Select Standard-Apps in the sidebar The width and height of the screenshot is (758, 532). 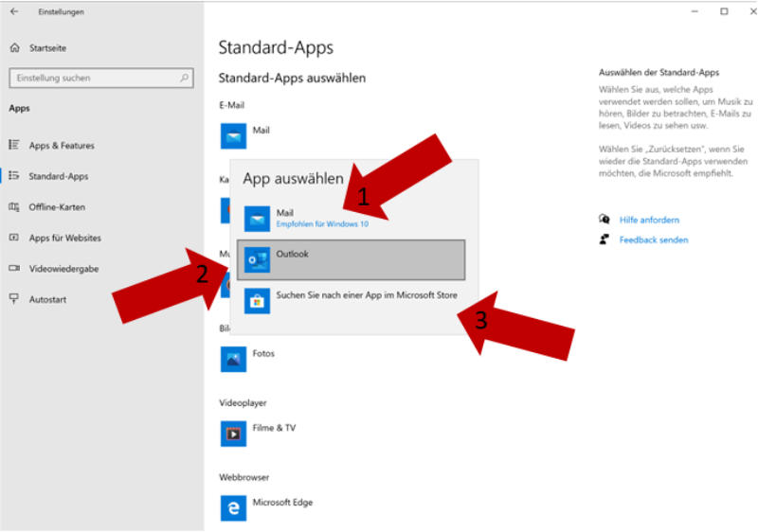[58, 176]
